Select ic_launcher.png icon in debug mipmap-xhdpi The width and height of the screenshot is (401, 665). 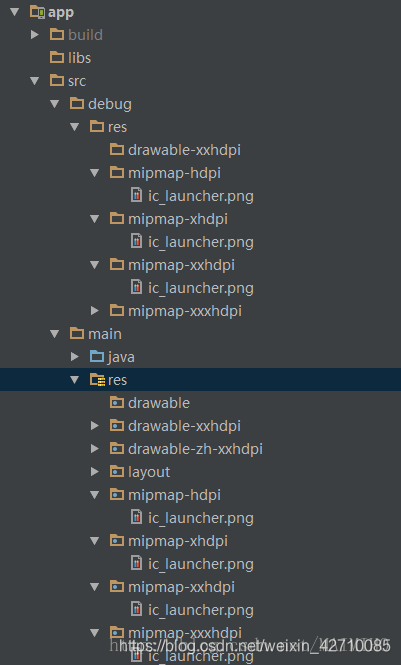(x=136, y=241)
